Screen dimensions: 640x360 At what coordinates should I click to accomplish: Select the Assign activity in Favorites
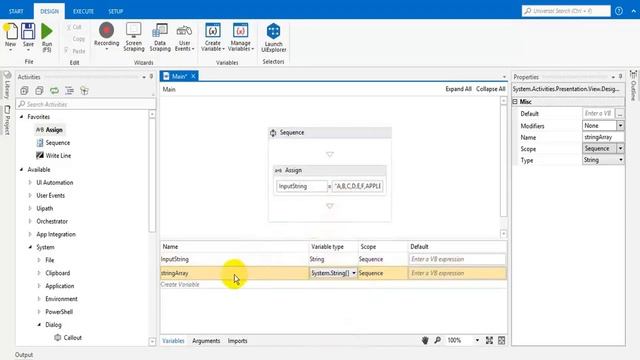pos(49,130)
